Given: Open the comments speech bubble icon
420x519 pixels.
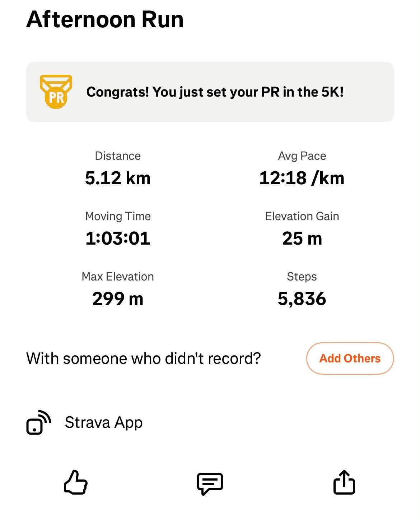Looking at the screenshot, I should pyautogui.click(x=210, y=483).
